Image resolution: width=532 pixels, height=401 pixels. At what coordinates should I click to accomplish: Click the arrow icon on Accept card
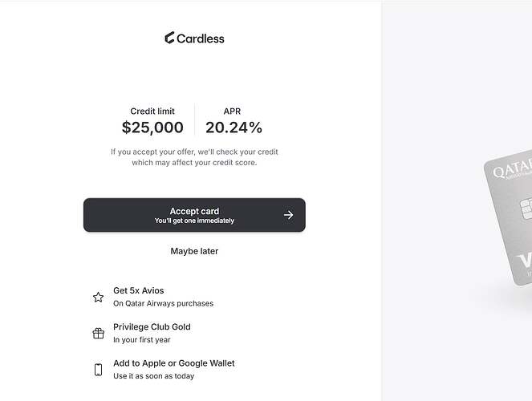click(288, 215)
